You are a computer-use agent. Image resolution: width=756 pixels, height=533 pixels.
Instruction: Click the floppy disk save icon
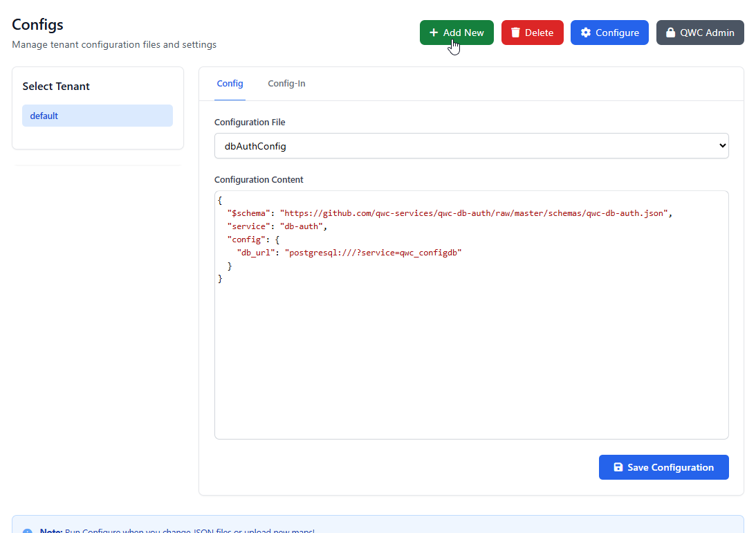pos(618,467)
